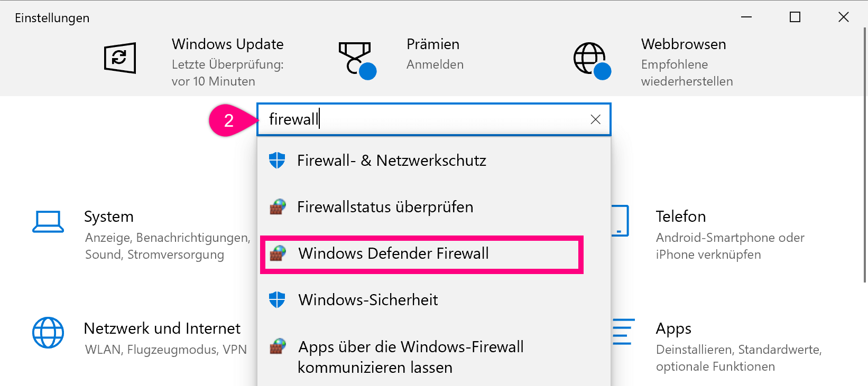Open the Windows Update settings link
The height and width of the screenshot is (386, 868).
(x=227, y=44)
